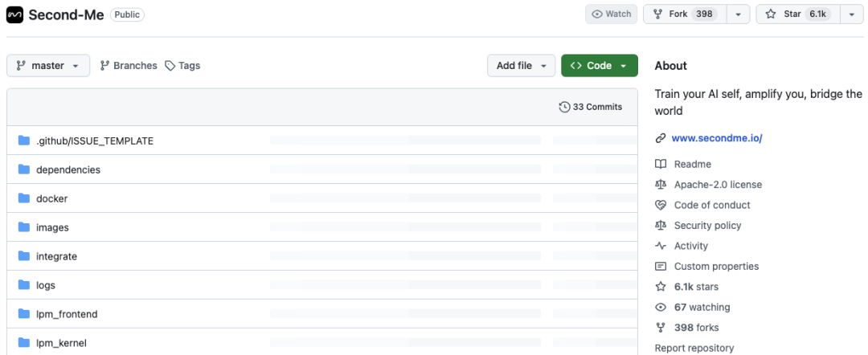Click the Second-Me repository logo icon
The width and height of the screenshot is (868, 355).
coord(15,15)
